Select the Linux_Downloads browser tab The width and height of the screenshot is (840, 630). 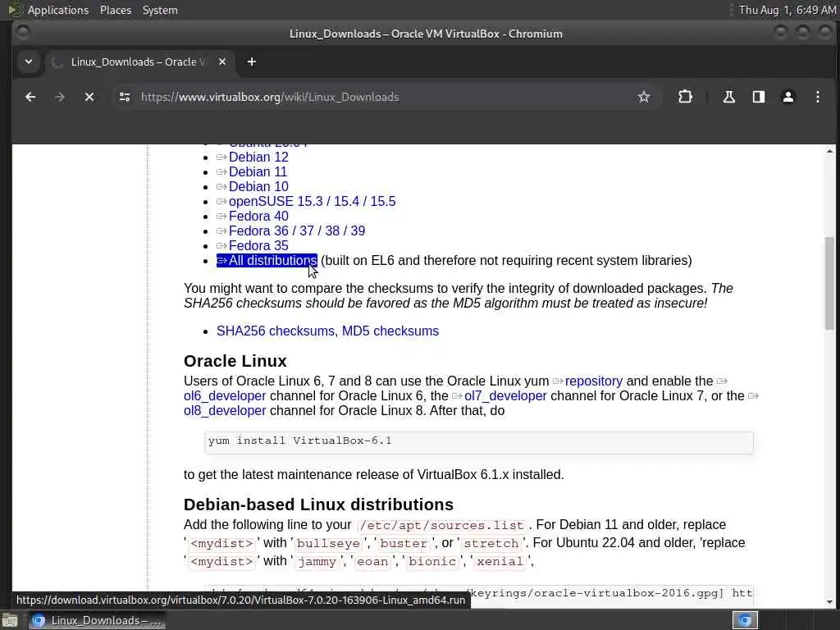(139, 62)
